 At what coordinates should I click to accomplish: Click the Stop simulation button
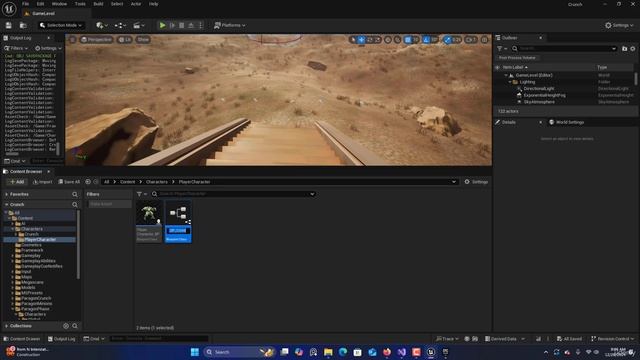coord(182,25)
